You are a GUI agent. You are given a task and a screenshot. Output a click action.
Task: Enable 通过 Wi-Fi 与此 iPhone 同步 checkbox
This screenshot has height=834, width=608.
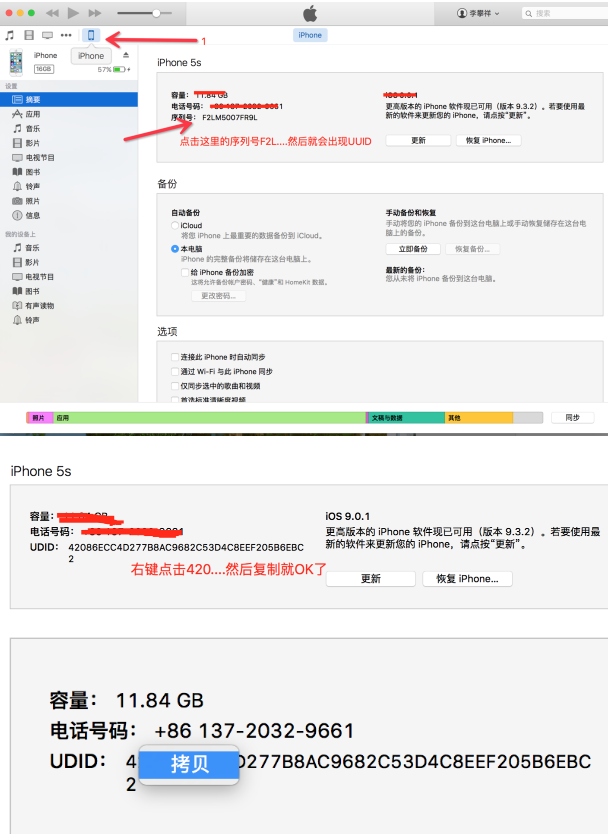(x=174, y=371)
